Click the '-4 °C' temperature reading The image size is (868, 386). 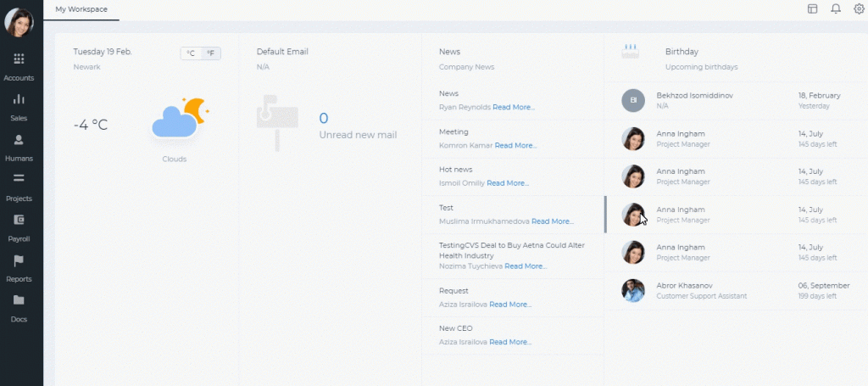click(x=90, y=125)
